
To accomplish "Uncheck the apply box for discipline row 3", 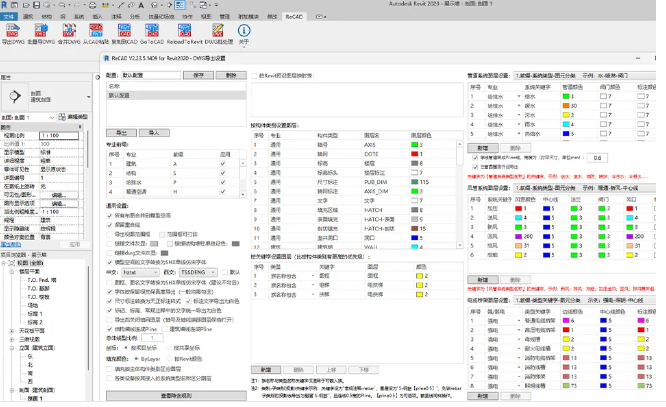I will pos(223,182).
